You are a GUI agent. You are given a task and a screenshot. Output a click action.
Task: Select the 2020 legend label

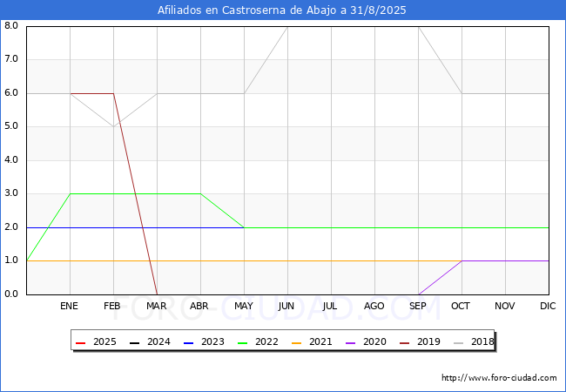point(374,341)
